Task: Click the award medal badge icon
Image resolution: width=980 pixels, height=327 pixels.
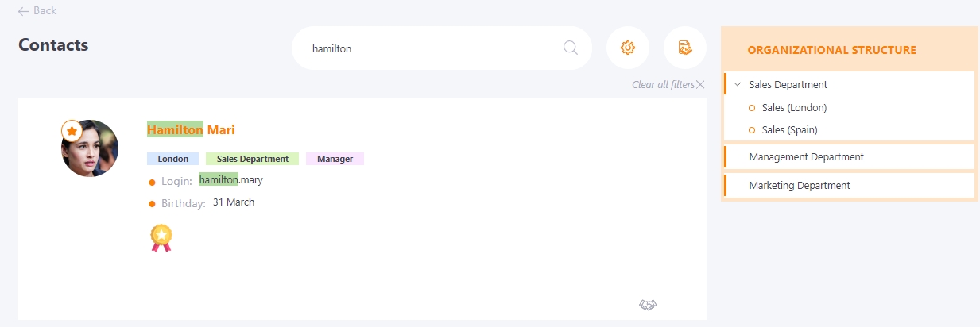Action: [161, 237]
